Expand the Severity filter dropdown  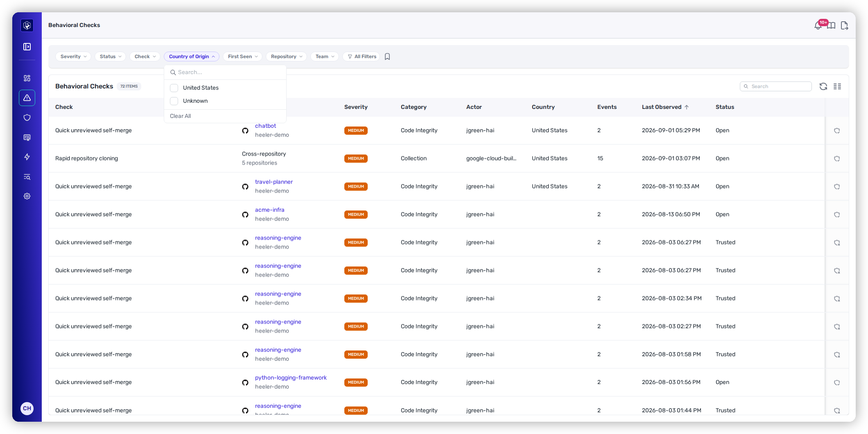[73, 57]
